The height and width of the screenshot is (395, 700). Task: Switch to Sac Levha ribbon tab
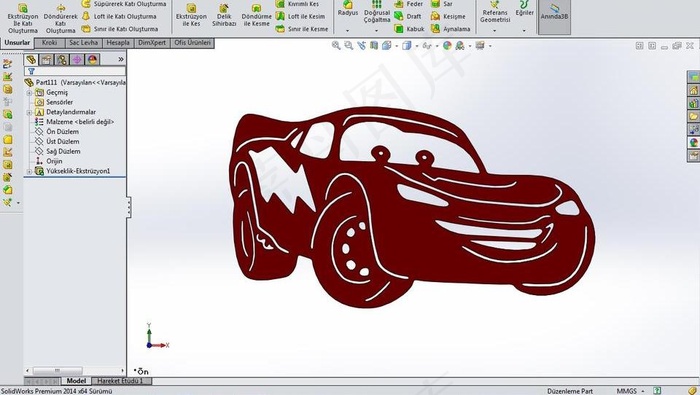[83, 43]
